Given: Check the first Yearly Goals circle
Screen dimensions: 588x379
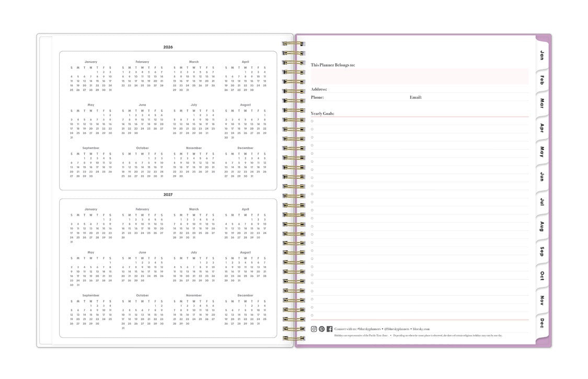Looking at the screenshot, I should click(x=312, y=121).
